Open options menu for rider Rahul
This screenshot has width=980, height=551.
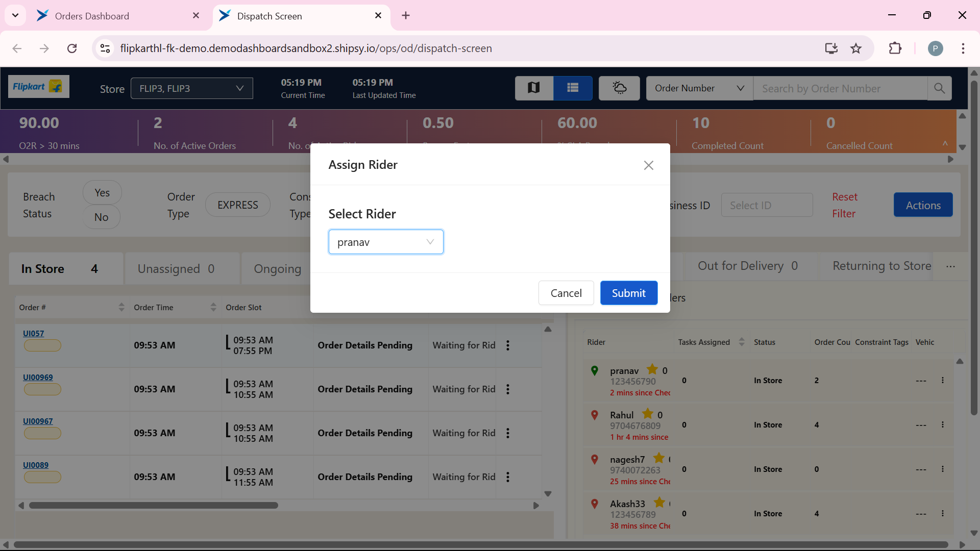coord(942,424)
